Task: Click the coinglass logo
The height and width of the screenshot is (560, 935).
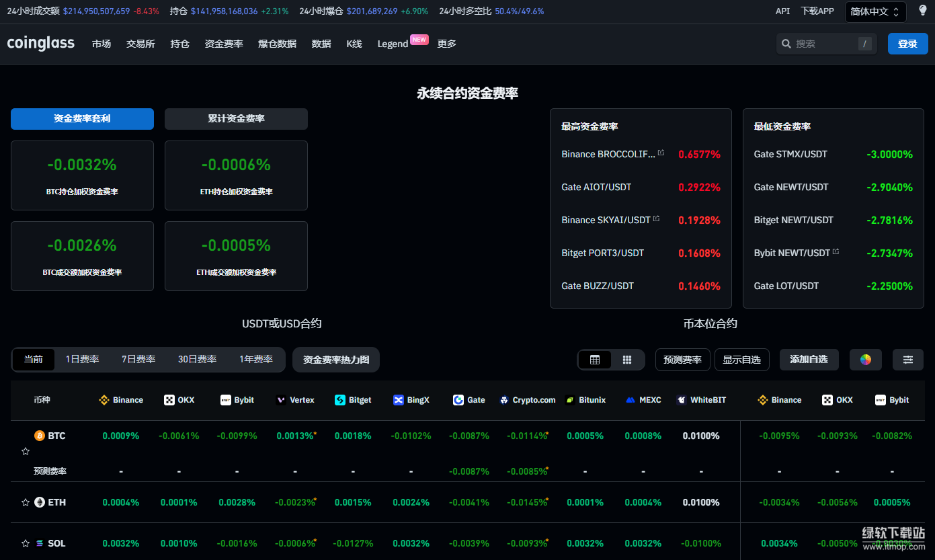Action: coord(40,43)
